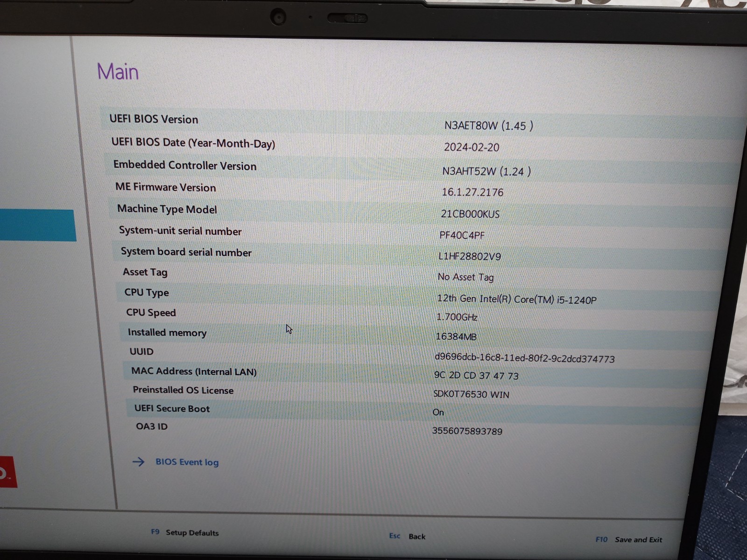Click the UEFI Secure Boot label
Screen dimensions: 747x560
pos(172,408)
